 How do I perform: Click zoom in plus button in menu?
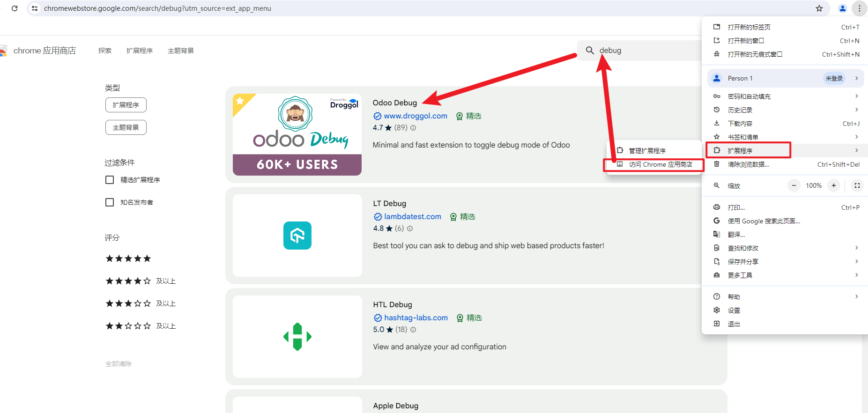click(x=834, y=185)
